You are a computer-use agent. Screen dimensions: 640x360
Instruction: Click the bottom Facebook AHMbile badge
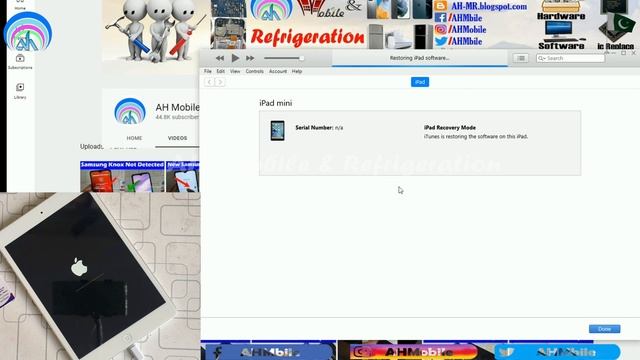pos(269,352)
